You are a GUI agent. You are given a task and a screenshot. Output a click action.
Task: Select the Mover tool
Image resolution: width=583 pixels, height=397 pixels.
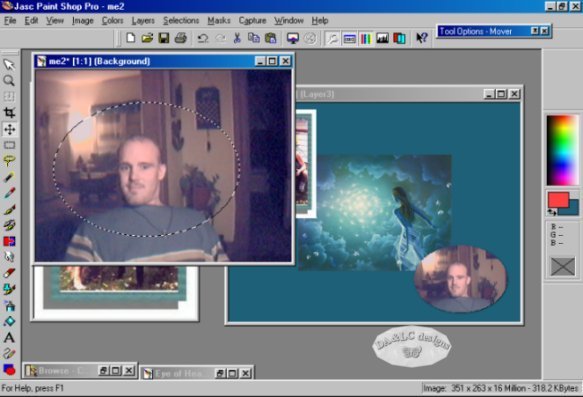9,129
